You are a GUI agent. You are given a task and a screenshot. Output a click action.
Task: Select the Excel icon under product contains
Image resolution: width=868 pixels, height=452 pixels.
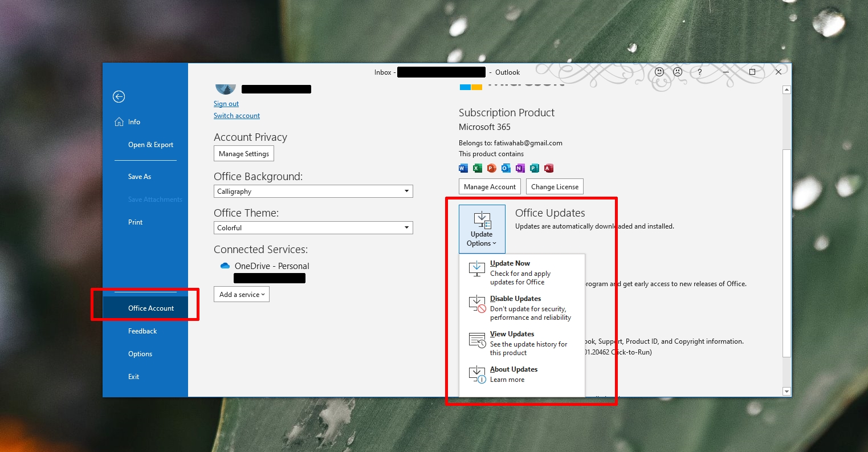point(478,168)
